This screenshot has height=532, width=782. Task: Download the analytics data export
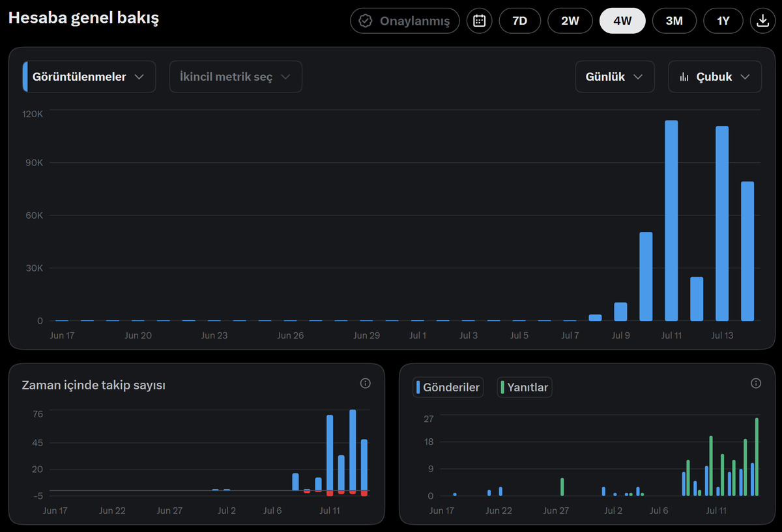point(762,21)
